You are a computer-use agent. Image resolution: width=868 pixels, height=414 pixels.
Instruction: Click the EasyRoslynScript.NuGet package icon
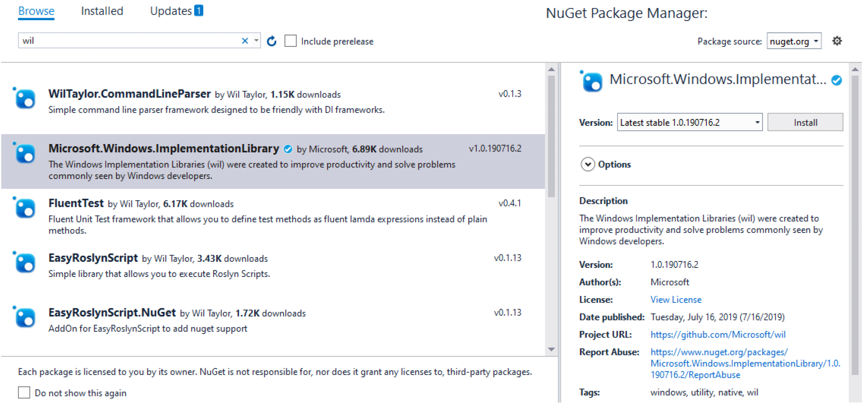(25, 318)
